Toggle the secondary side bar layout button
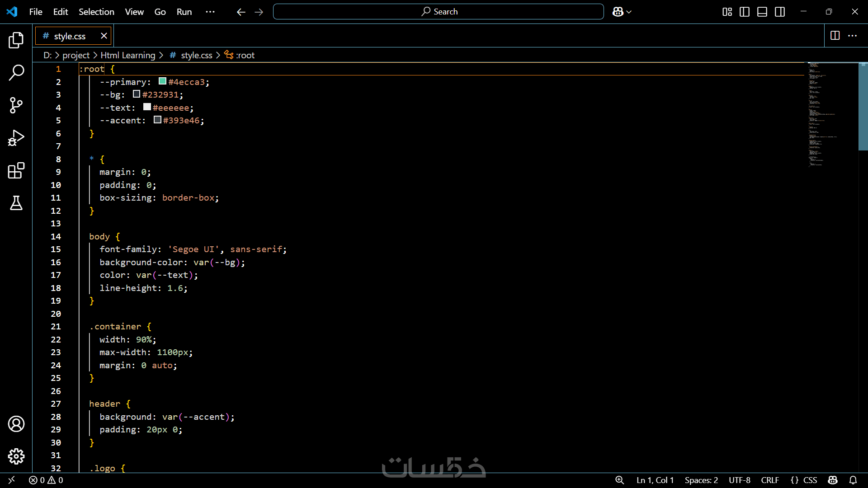 [780, 12]
